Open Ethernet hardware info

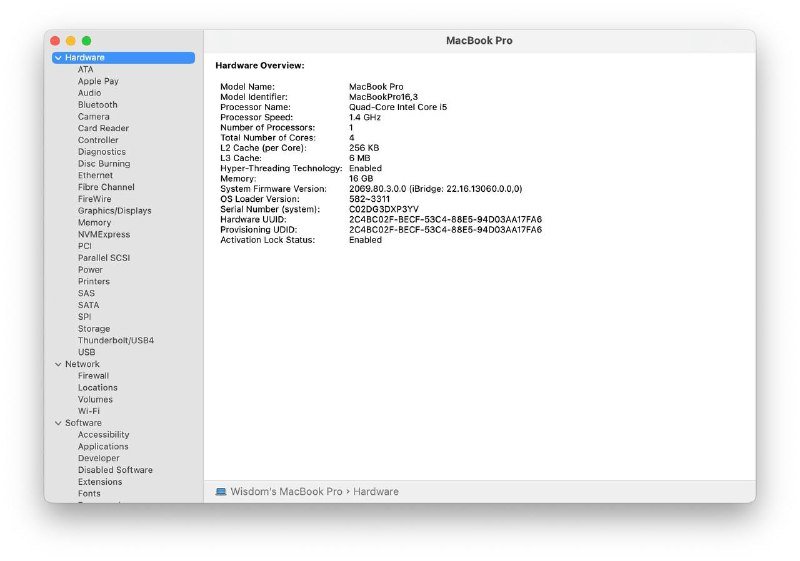point(95,175)
